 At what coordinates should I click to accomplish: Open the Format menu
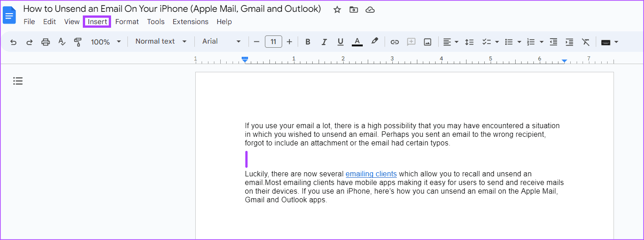127,22
